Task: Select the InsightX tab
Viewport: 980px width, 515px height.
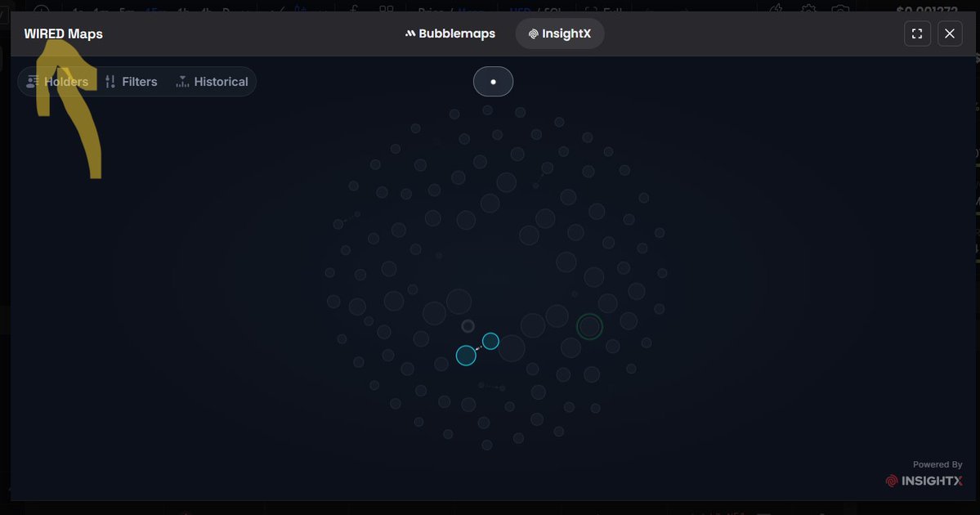Action: coord(559,34)
